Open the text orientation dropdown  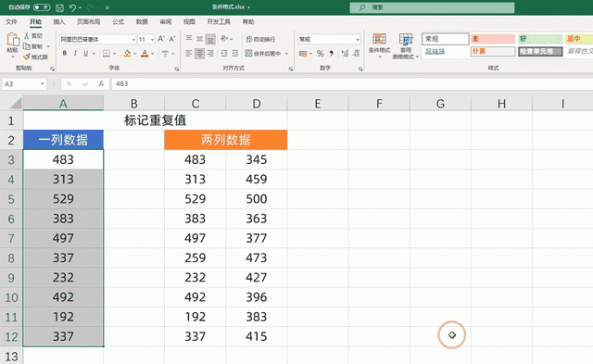pos(226,39)
